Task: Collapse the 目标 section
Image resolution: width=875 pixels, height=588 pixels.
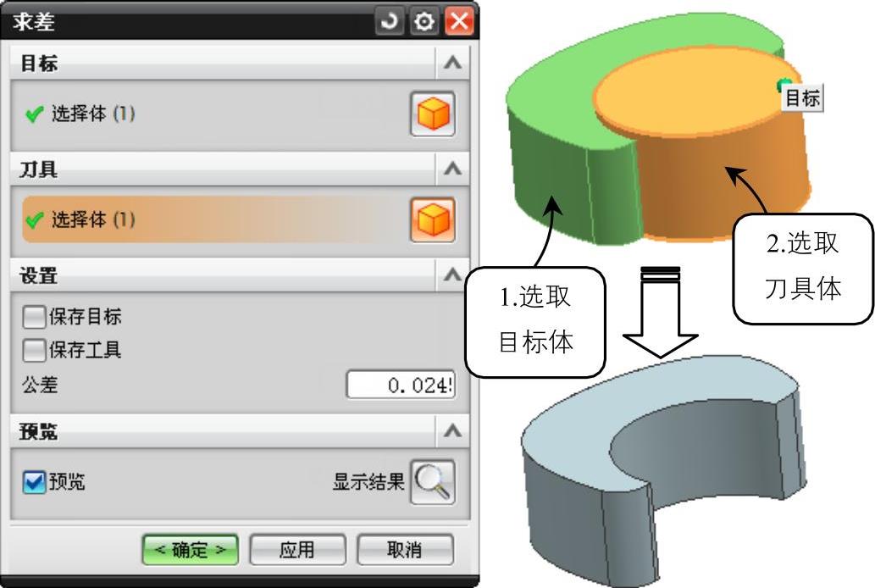Action: click(x=452, y=63)
